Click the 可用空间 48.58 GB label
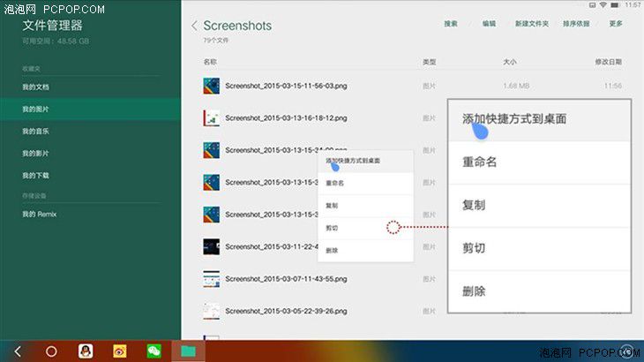This screenshot has height=362, width=644. 56,41
